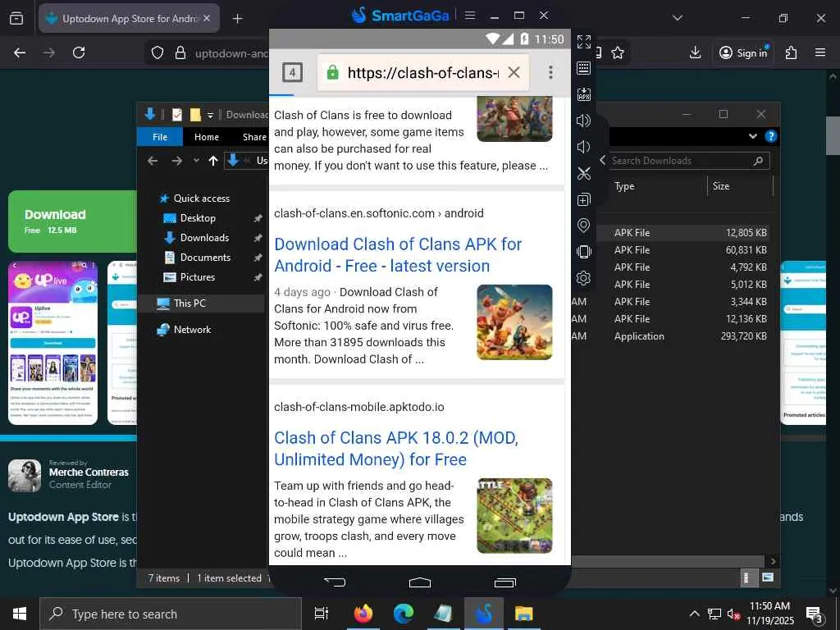The width and height of the screenshot is (840, 630).
Task: Open File tab in File Explorer
Action: (x=160, y=137)
